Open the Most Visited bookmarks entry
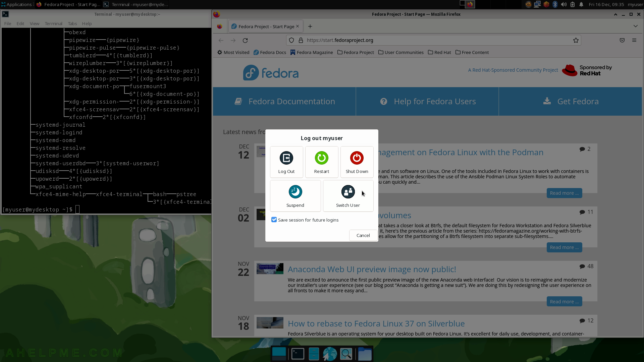 233,52
